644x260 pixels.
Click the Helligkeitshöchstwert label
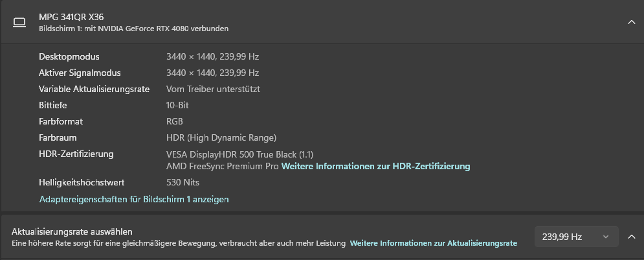82,182
